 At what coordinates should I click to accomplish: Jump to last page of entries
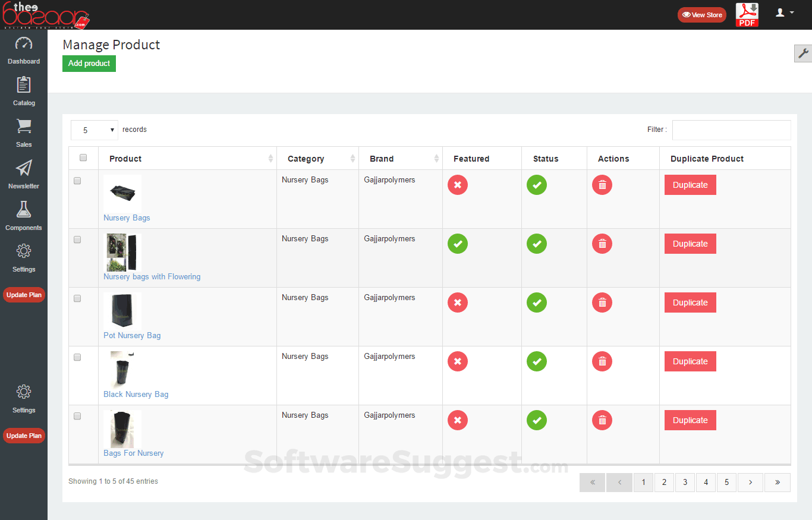(777, 483)
